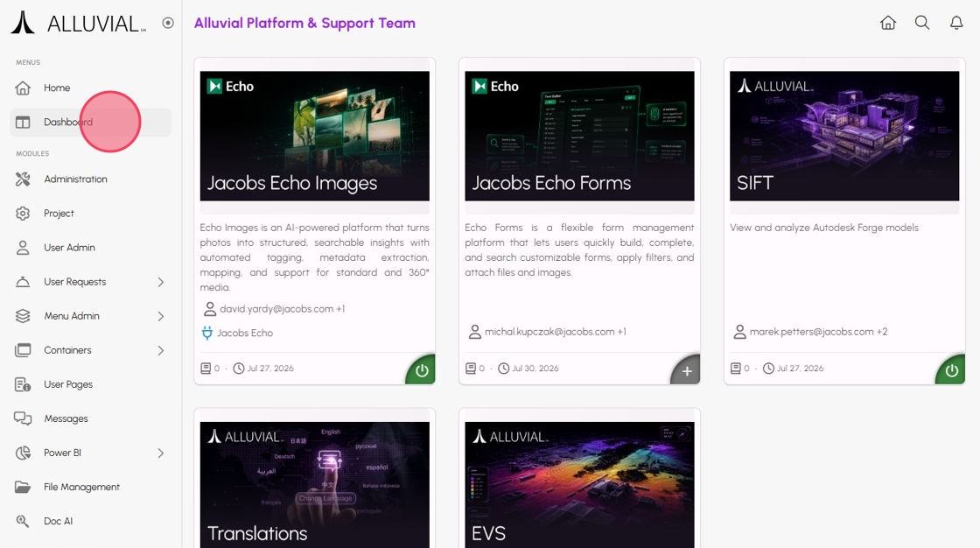Open notifications bell icon
This screenshot has width=980, height=548.
[956, 23]
